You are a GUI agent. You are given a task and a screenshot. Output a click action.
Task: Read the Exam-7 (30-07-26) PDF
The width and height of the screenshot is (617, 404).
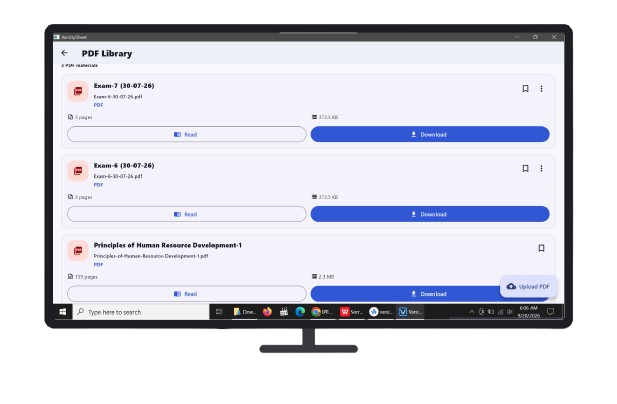point(187,134)
